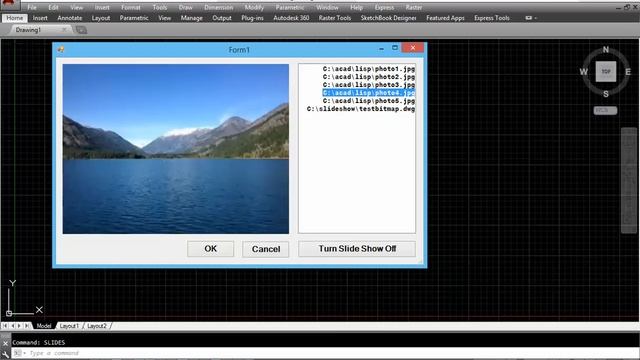This screenshot has height=360, width=640.
Task: Open the Edit menu
Action: [53, 7]
